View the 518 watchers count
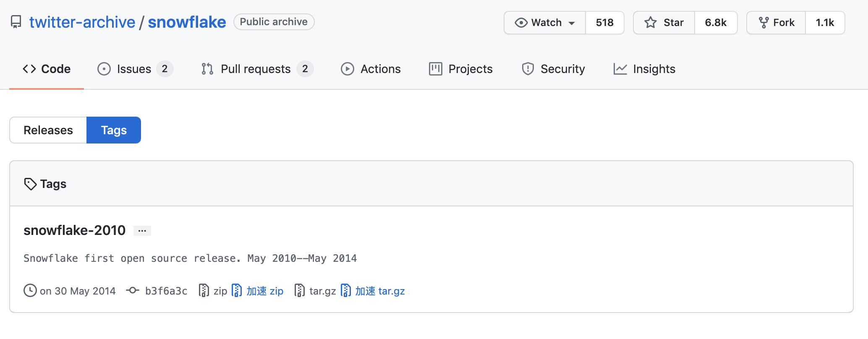 [x=604, y=23]
